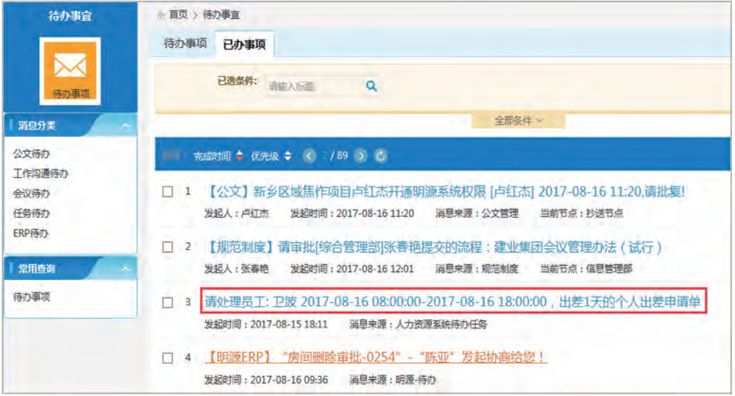
Task: Go to previous page arrow
Action: coord(309,156)
